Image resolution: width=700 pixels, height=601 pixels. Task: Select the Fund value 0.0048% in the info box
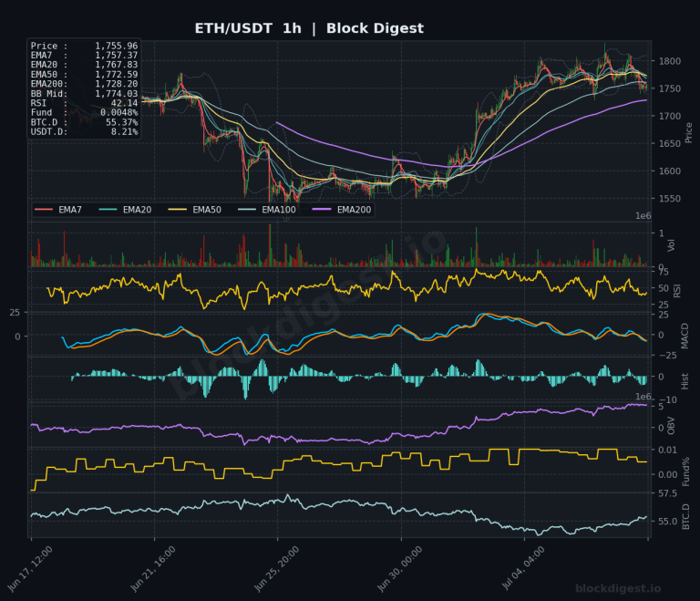point(118,112)
